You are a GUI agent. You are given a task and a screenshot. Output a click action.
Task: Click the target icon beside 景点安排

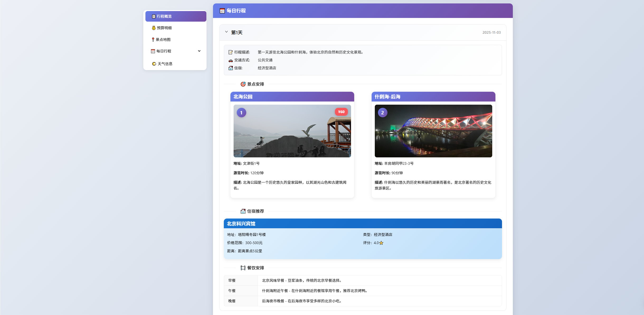tap(243, 84)
